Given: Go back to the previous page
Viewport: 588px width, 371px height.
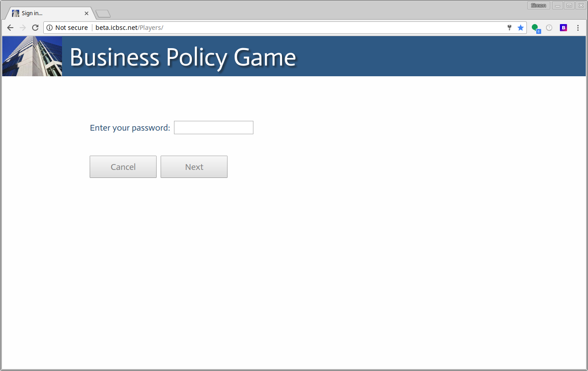Looking at the screenshot, I should (x=10, y=28).
